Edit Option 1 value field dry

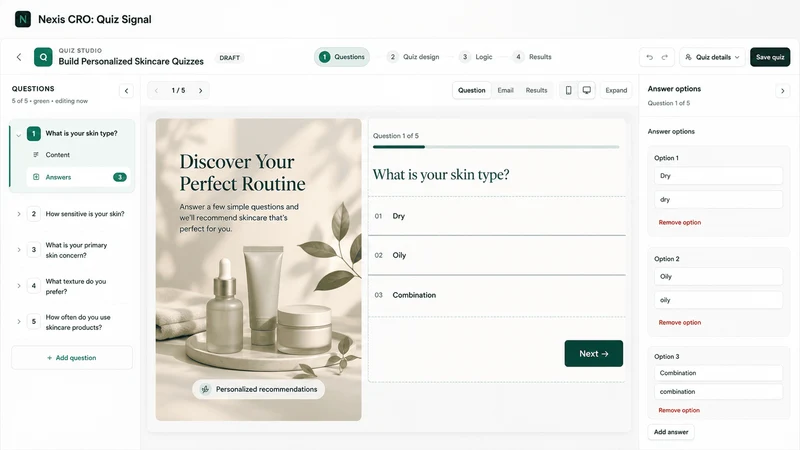(x=718, y=199)
